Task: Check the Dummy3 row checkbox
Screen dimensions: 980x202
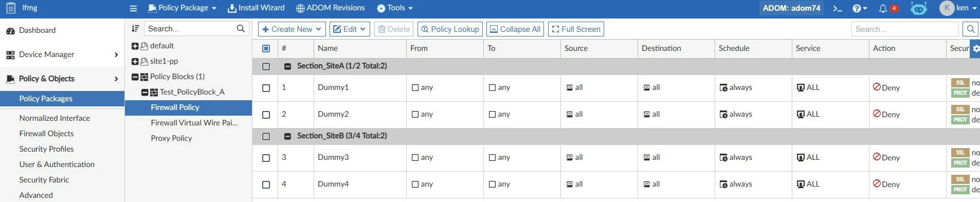Action: tap(266, 158)
